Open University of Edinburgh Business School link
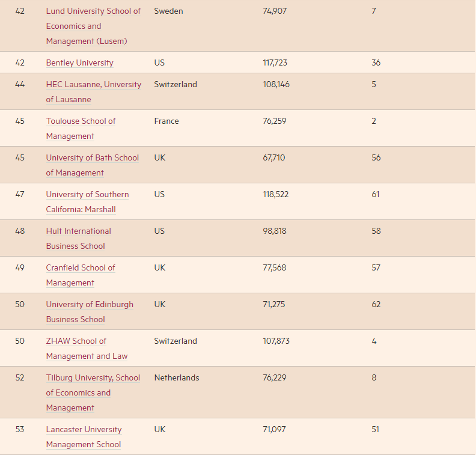Image resolution: width=476 pixels, height=455 pixels. (90, 313)
